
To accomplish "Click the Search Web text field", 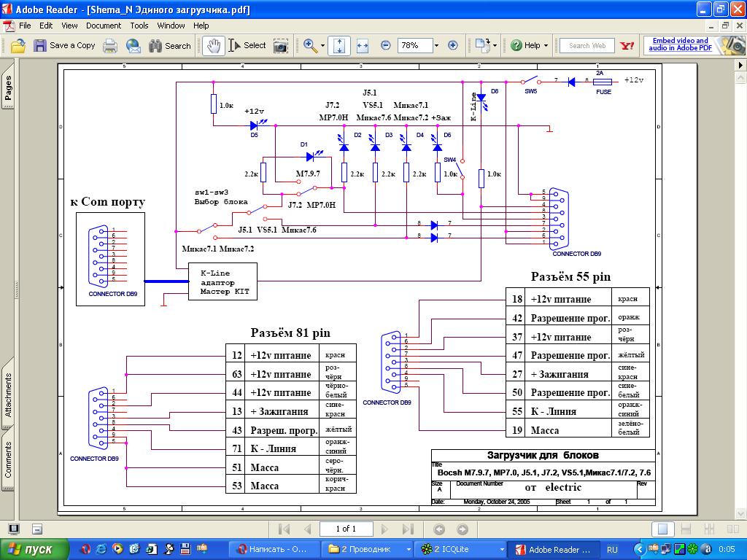I will [587, 46].
